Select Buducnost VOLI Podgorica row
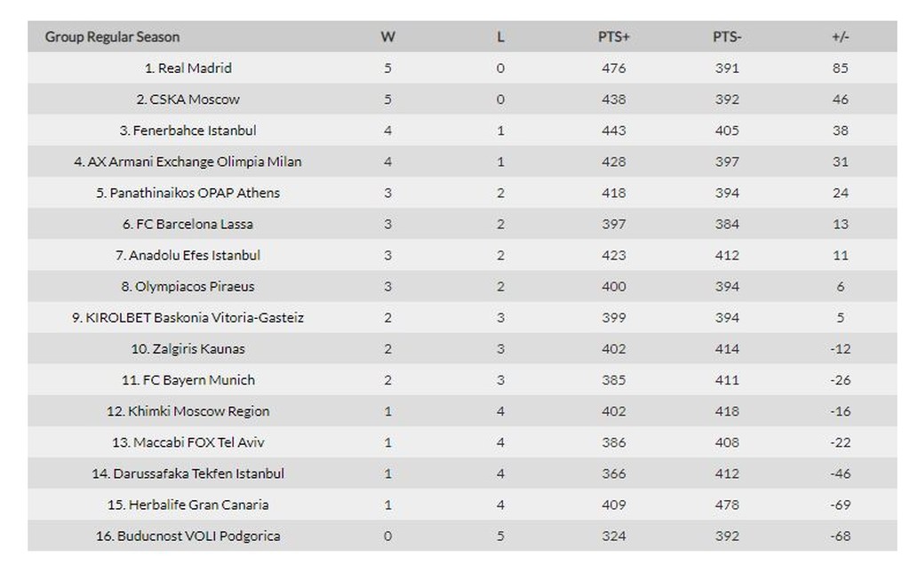910x588 pixels. pos(195,536)
